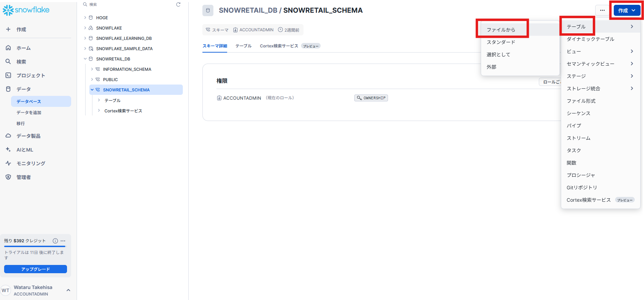
Task: Collapse the SNOWRETAIL_SCHEMA node
Action: click(x=92, y=90)
